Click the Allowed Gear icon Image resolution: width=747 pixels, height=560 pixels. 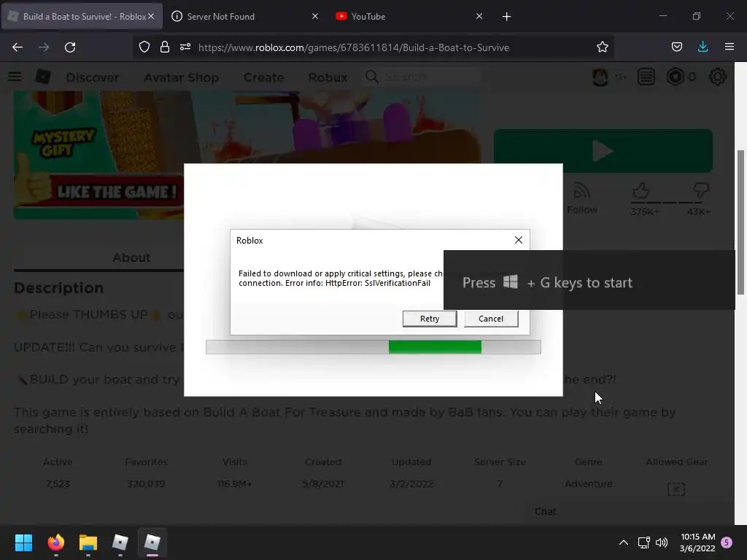(x=676, y=489)
